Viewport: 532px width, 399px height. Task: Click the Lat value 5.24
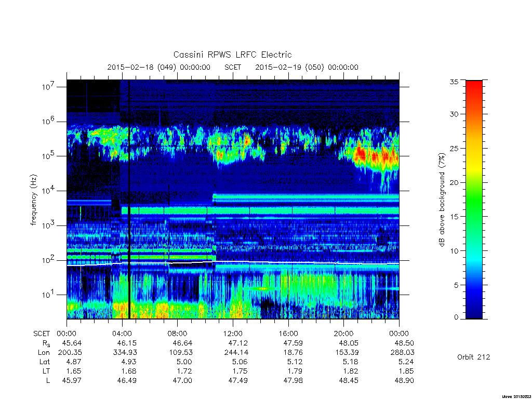tap(406, 362)
